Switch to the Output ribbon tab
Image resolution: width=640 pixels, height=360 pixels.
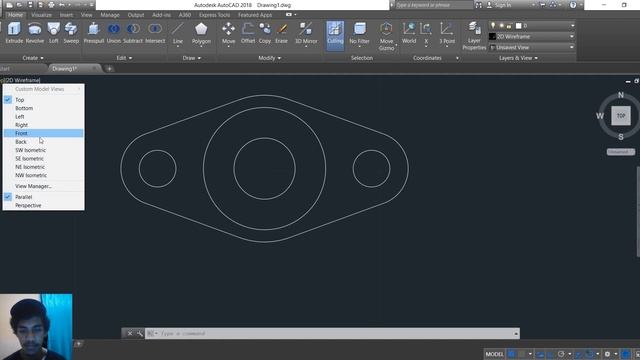click(x=136, y=15)
